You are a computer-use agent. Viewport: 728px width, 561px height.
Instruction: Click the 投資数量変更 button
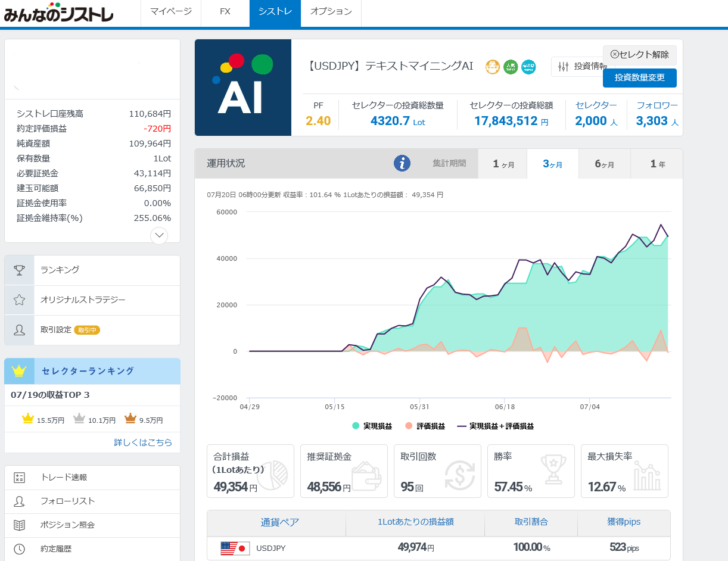point(639,78)
